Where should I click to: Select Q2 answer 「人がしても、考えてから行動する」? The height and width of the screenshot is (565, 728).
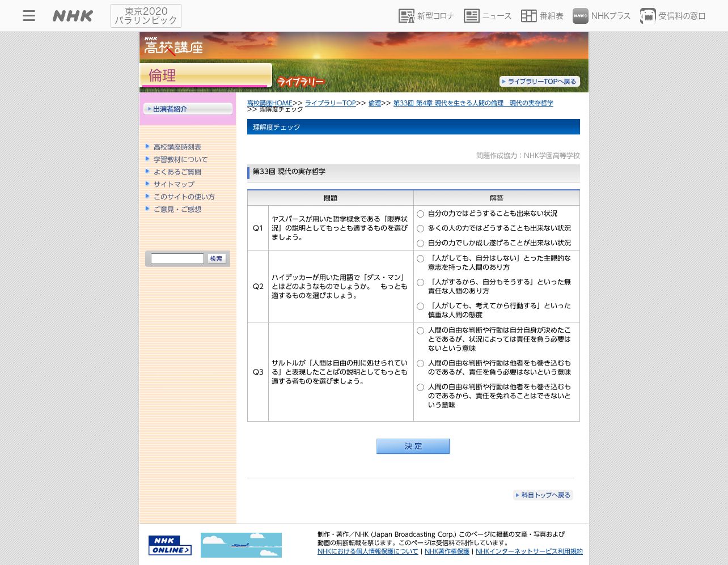point(421,306)
